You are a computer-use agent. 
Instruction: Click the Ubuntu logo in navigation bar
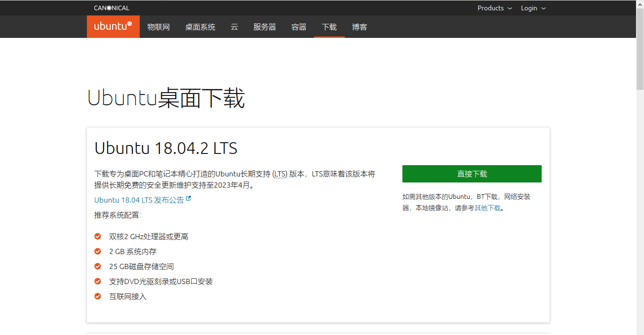coord(113,27)
